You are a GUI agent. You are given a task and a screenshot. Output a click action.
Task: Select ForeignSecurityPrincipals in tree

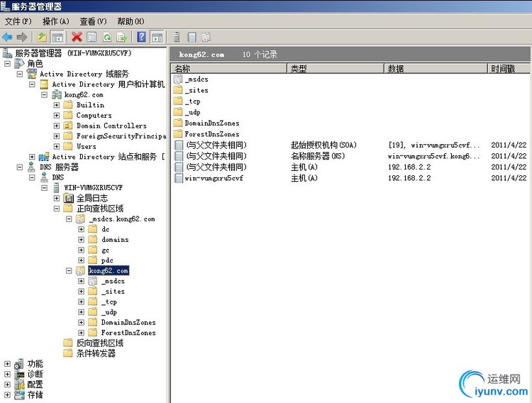click(121, 136)
